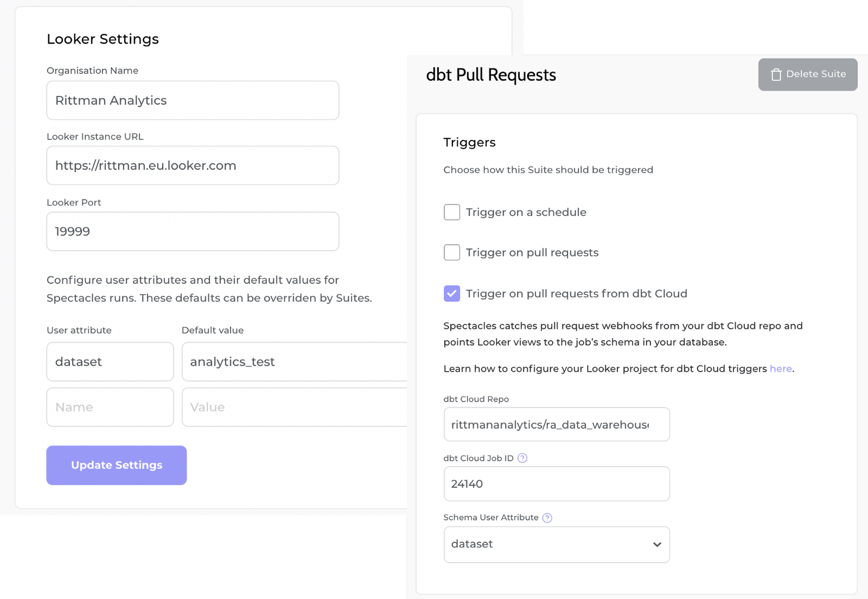Click the empty Name attribute field

tap(110, 407)
